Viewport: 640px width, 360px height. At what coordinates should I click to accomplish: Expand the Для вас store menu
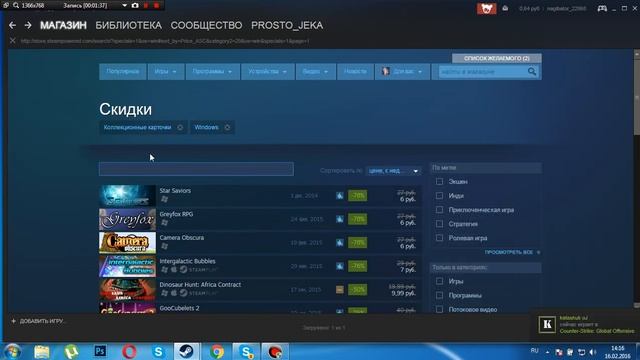coord(402,71)
